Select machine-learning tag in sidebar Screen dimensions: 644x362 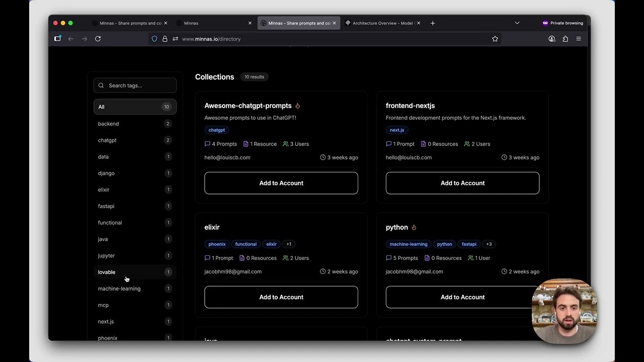pyautogui.click(x=135, y=289)
